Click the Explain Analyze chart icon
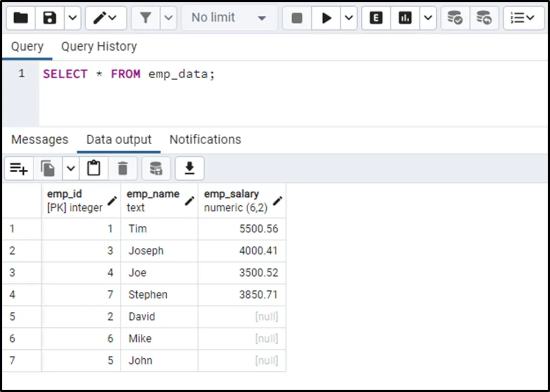 tap(405, 18)
